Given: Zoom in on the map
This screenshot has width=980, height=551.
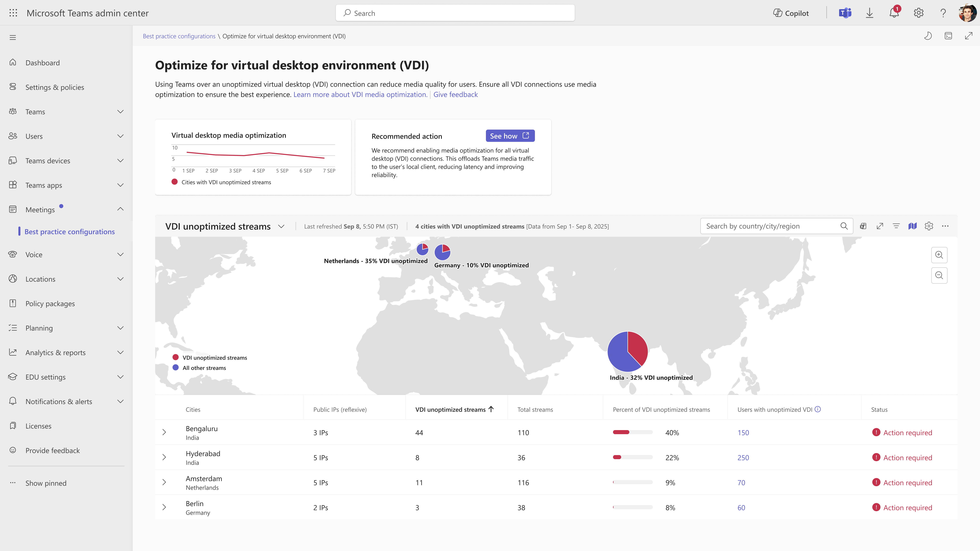Looking at the screenshot, I should 939,255.
